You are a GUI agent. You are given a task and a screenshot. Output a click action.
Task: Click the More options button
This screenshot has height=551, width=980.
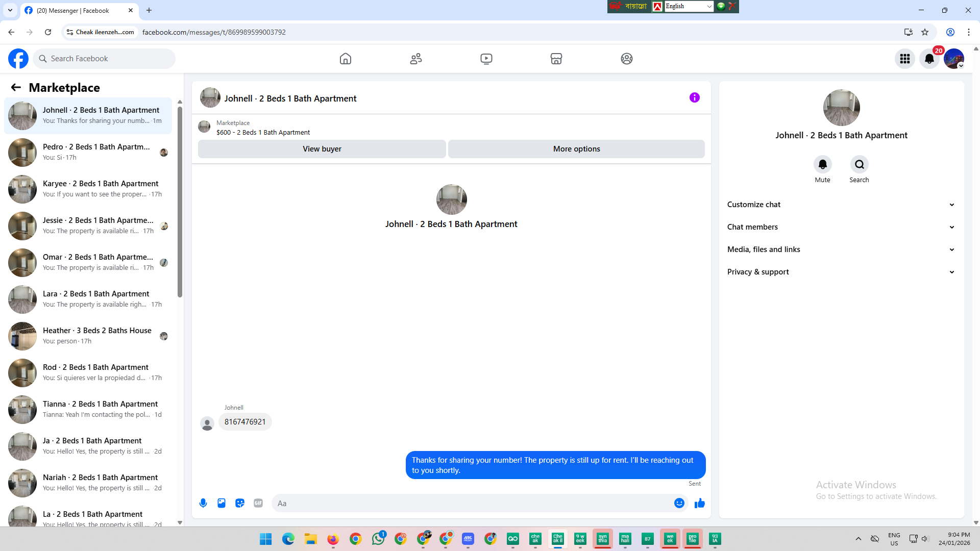pyautogui.click(x=576, y=149)
